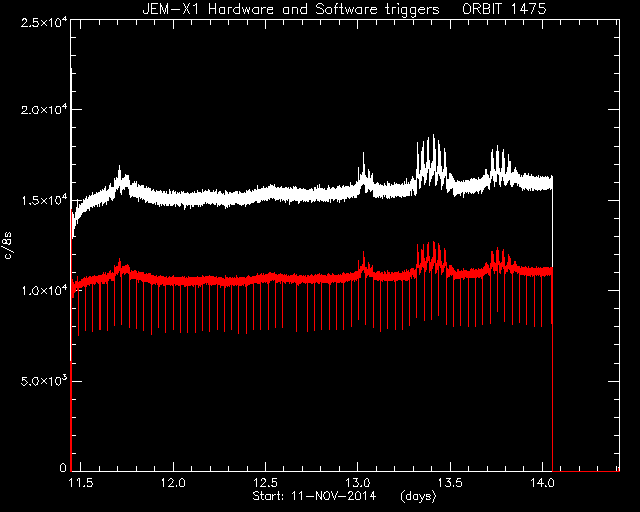The height and width of the screenshot is (512, 640).
Task: Click the 2.5×10⁴ y-axis tick label
Action: click(x=44, y=22)
